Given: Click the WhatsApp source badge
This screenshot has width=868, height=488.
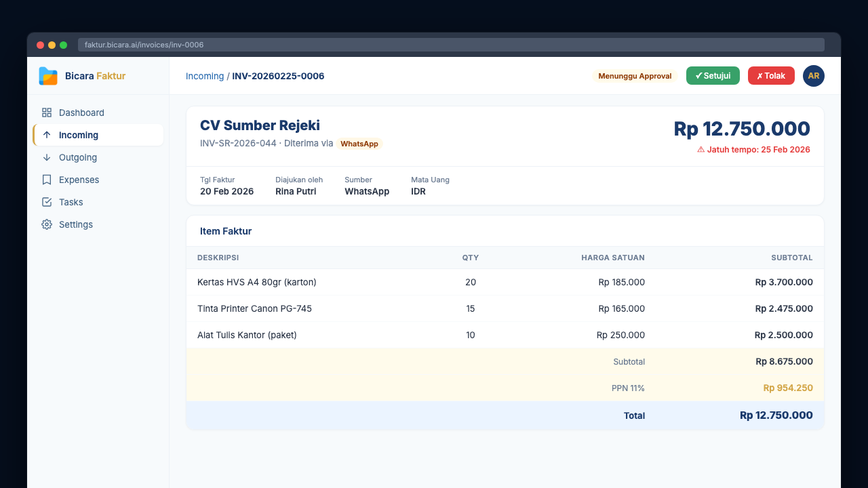Looking at the screenshot, I should (359, 144).
